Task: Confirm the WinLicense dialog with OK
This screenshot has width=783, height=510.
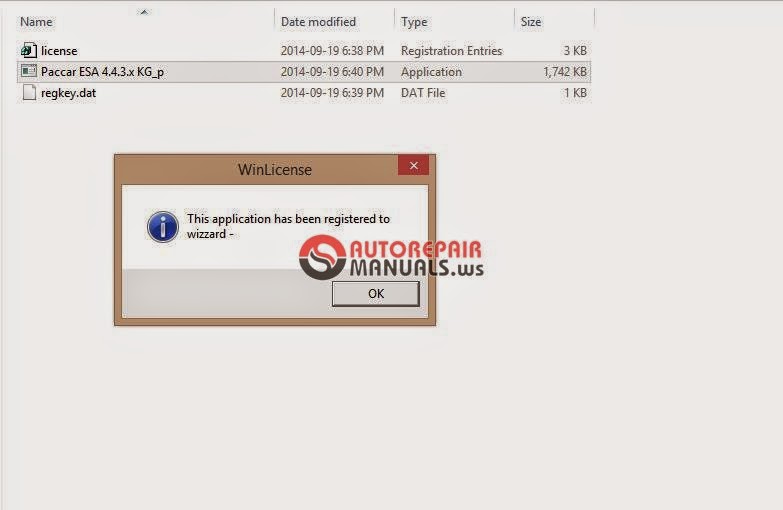Action: [x=376, y=294]
